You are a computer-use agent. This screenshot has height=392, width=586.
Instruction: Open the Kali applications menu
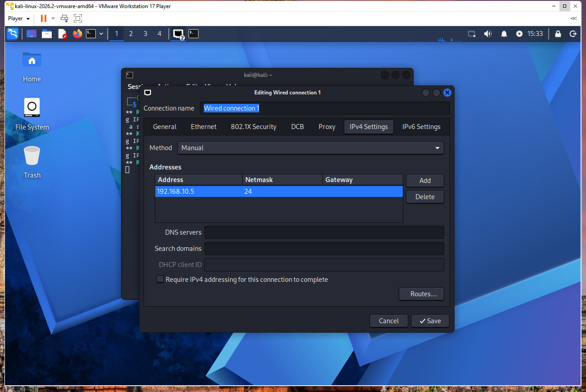pyautogui.click(x=13, y=34)
